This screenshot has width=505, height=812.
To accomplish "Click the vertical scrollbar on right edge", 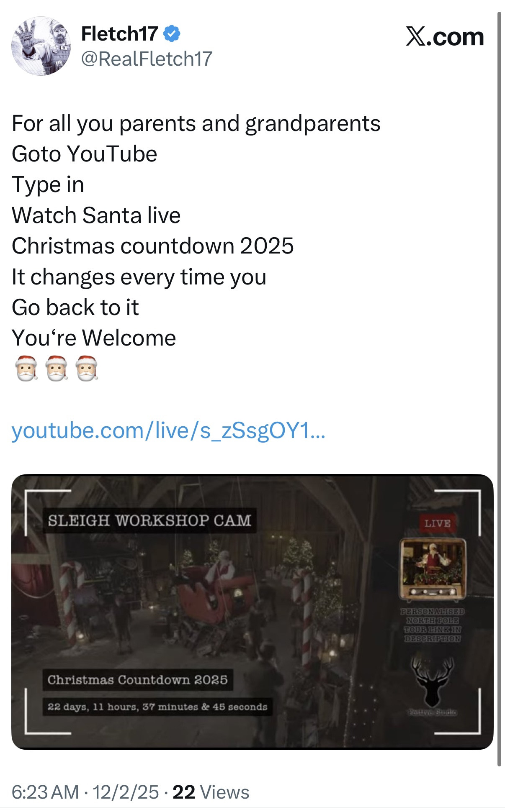I will [499, 389].
